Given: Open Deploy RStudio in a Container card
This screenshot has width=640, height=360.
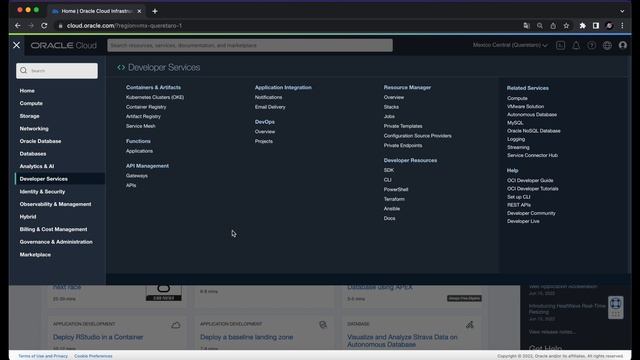Looking at the screenshot, I should (x=98, y=337).
